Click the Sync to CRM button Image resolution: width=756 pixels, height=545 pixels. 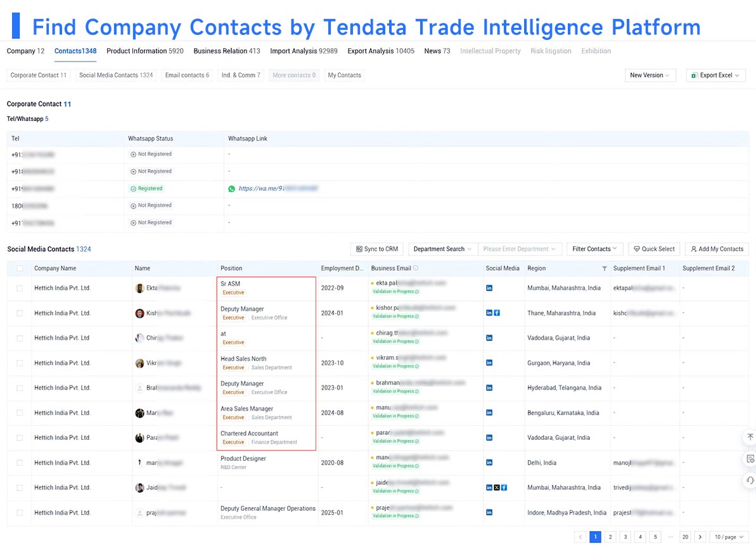pyautogui.click(x=377, y=249)
